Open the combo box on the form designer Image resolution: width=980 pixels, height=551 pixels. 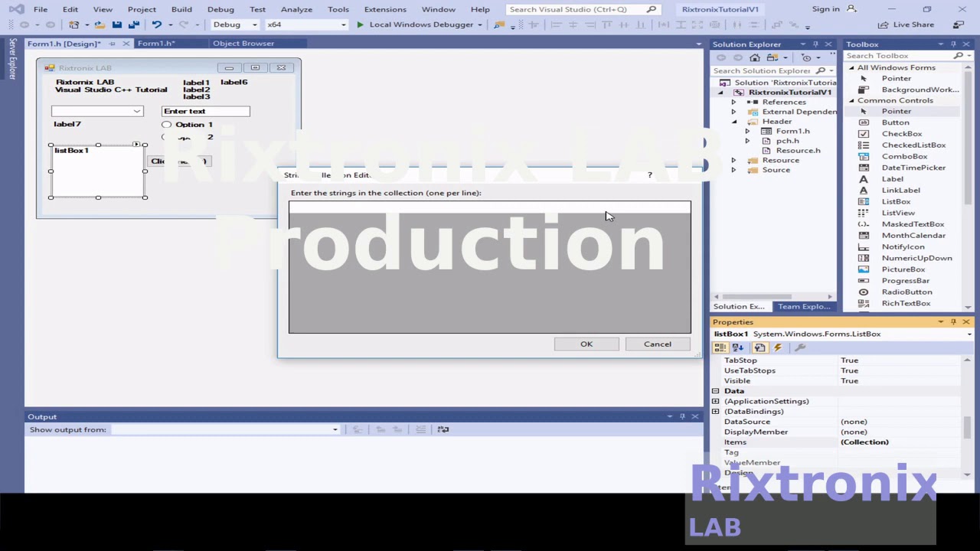137,112
